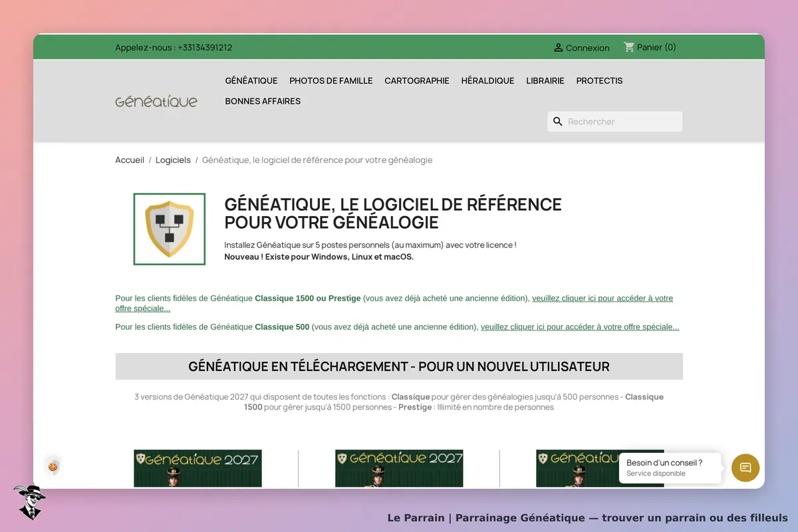
Task: Open the chat bubble advice button
Action: 745,467
